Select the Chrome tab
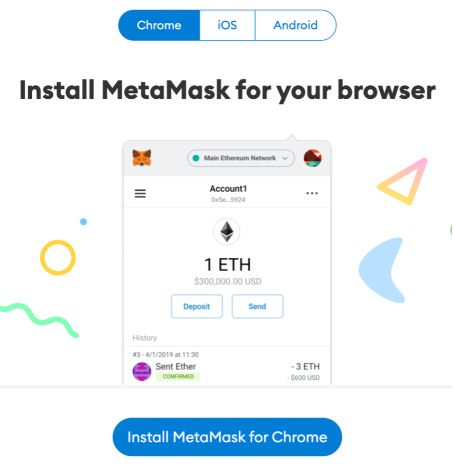This screenshot has height=476, width=454. point(159,25)
